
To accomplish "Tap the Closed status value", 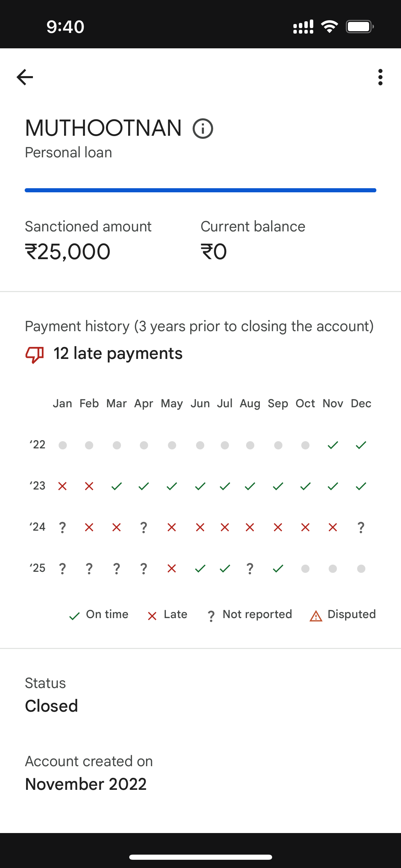I will pos(51,706).
